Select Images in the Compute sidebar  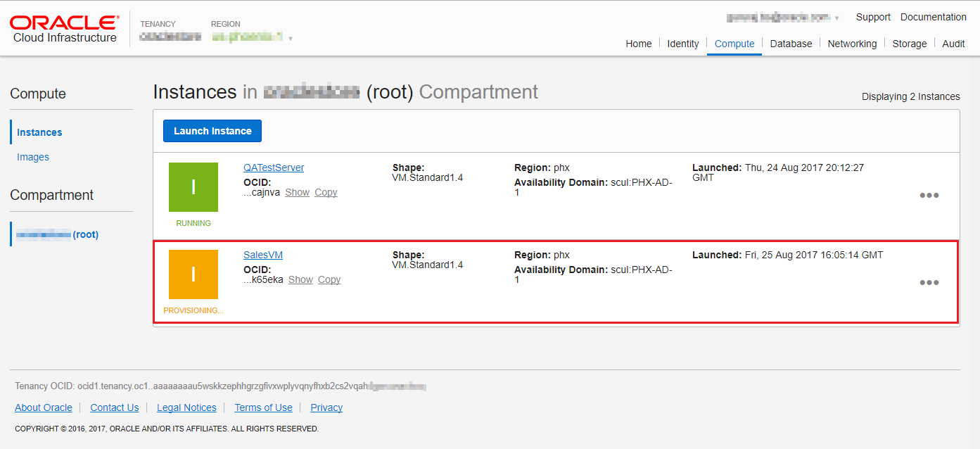(x=33, y=157)
